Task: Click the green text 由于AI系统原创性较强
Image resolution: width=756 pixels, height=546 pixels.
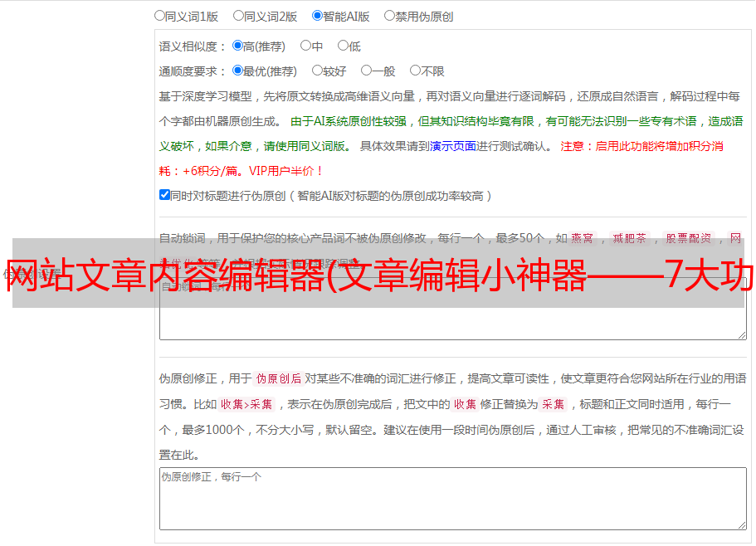Action: (349, 121)
